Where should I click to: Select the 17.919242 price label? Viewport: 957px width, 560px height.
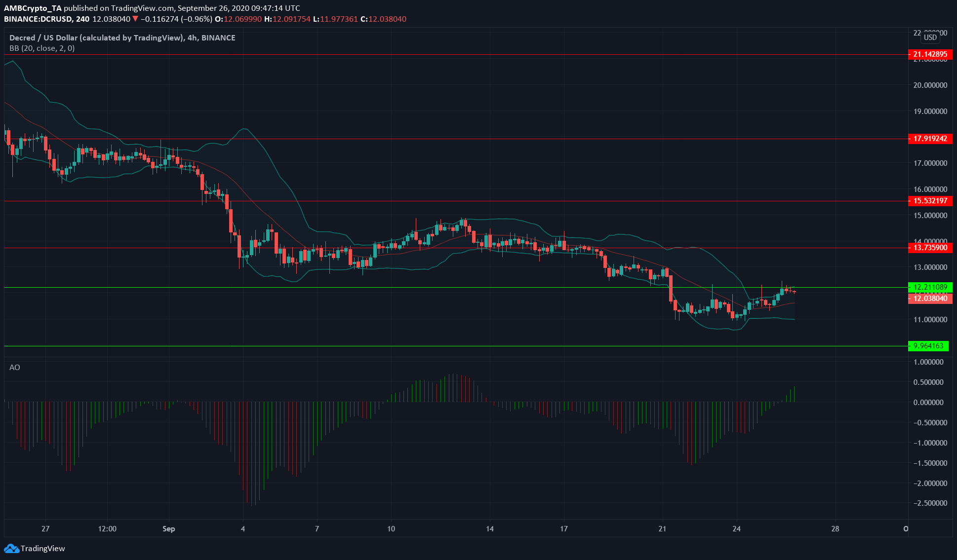pyautogui.click(x=930, y=139)
